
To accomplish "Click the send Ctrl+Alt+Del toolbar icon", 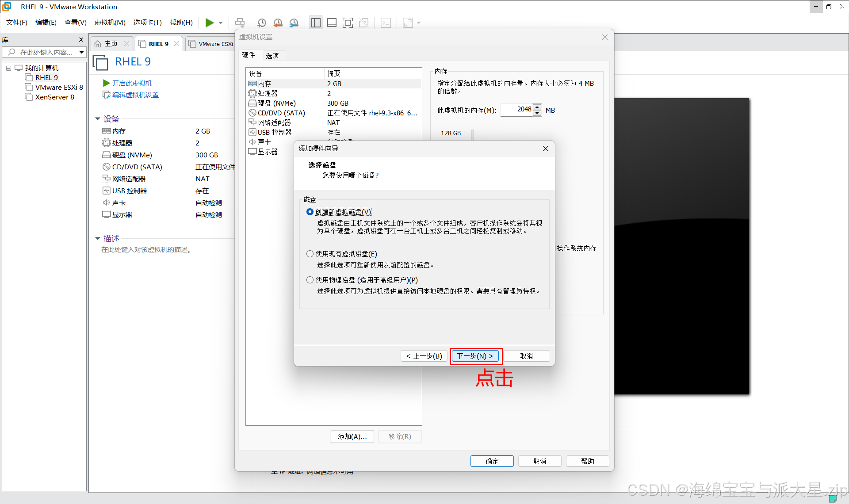I will tap(240, 23).
